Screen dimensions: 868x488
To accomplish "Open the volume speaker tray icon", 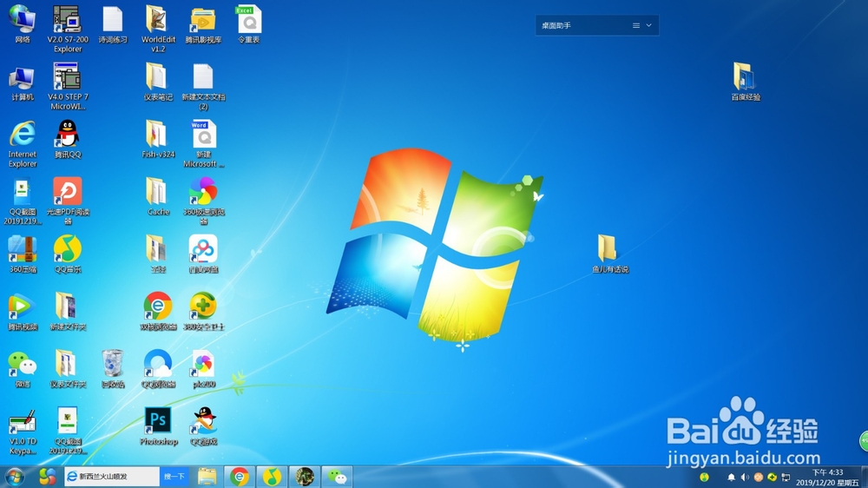I will (x=745, y=478).
